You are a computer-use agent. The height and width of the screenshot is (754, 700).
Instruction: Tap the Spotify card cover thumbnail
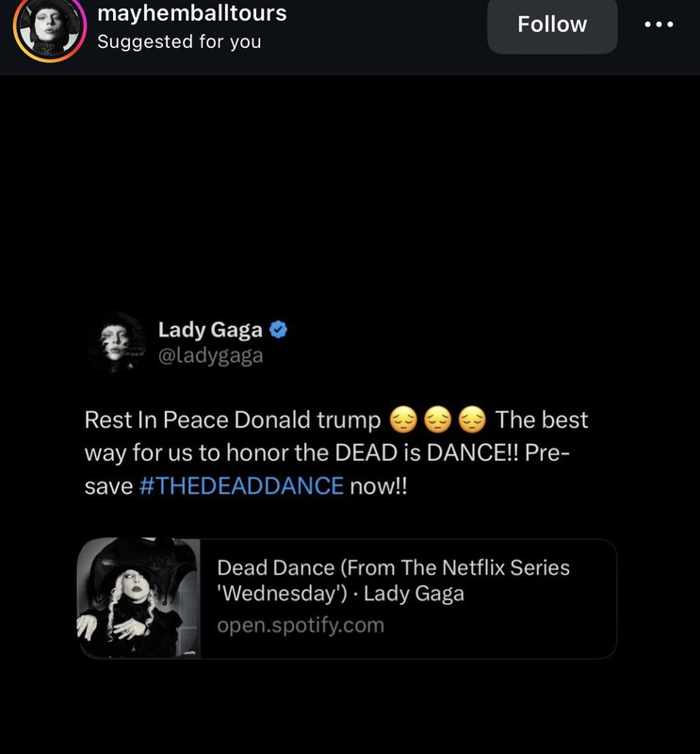(138, 598)
